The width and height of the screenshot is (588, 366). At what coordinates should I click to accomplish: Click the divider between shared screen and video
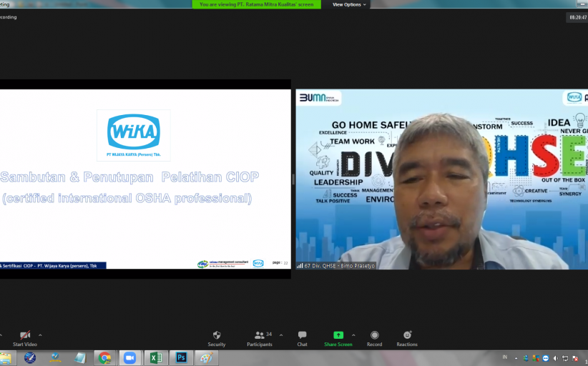point(293,179)
